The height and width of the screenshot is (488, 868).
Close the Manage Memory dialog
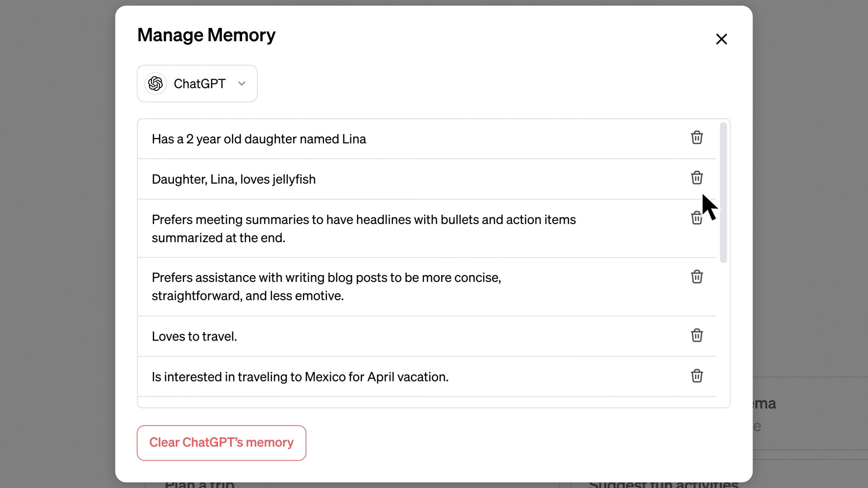click(722, 39)
